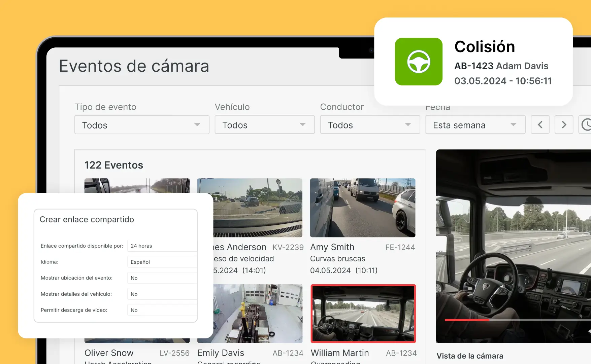Change the Idioma field set to Español

(162, 262)
